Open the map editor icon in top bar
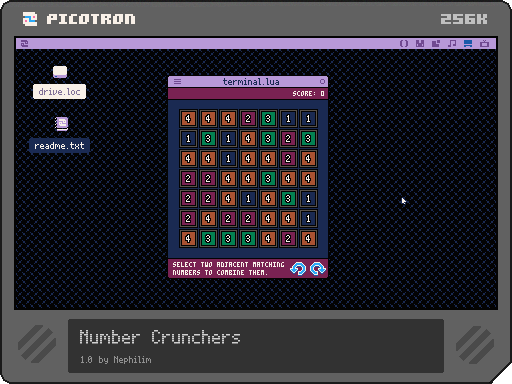512x384 pixels. (436, 44)
